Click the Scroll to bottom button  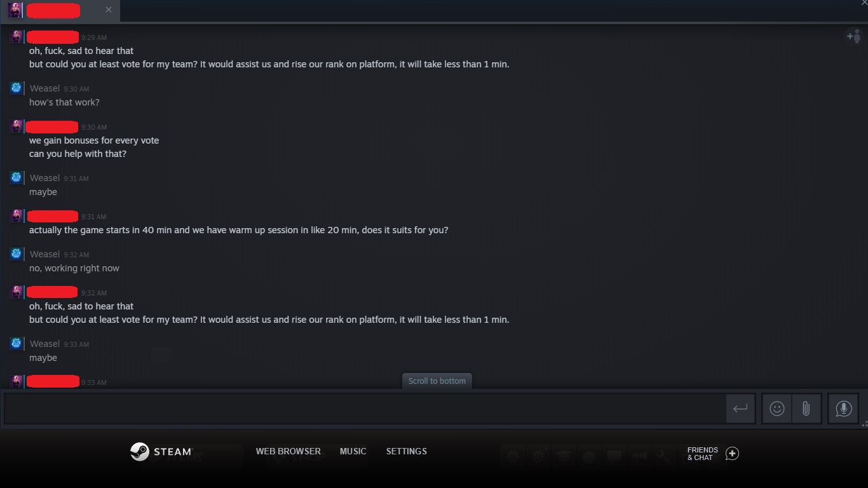coord(437,381)
